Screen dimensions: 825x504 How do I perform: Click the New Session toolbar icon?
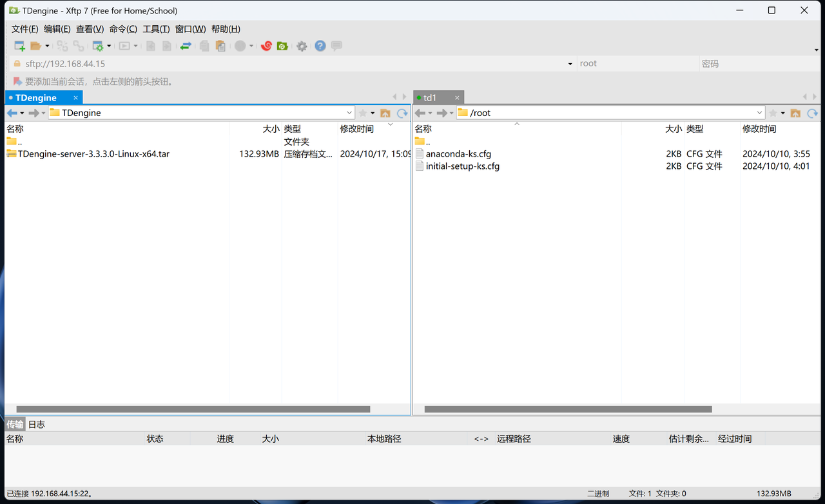pyautogui.click(x=20, y=46)
